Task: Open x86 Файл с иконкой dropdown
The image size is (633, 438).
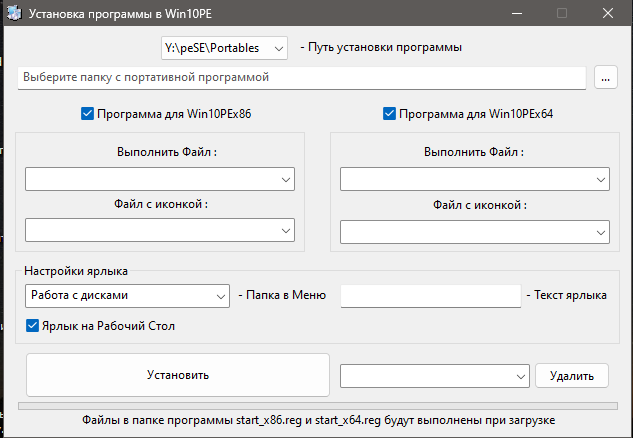Action: [x=160, y=230]
